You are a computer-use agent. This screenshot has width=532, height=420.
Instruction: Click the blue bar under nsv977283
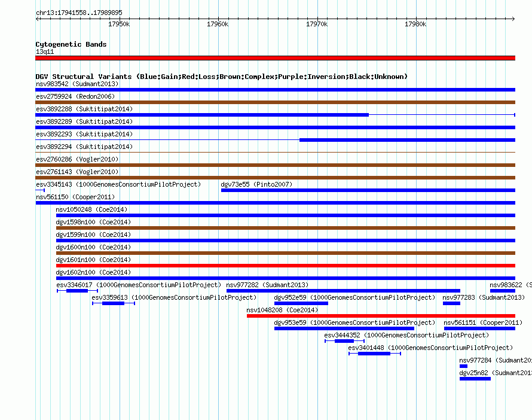451,303
